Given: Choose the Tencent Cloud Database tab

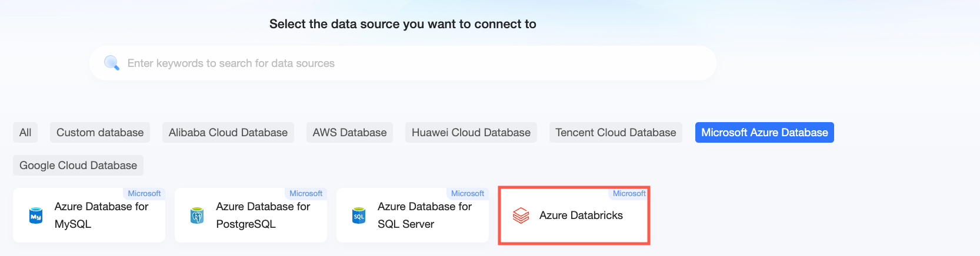Looking at the screenshot, I should [616, 133].
